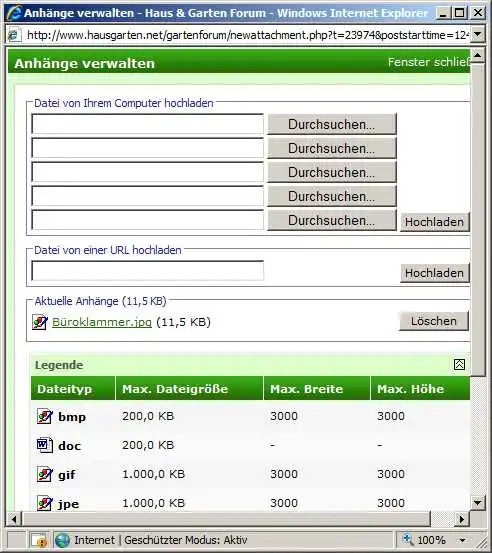This screenshot has height=553, width=492.
Task: Click the jpe file type icon
Action: [45, 503]
